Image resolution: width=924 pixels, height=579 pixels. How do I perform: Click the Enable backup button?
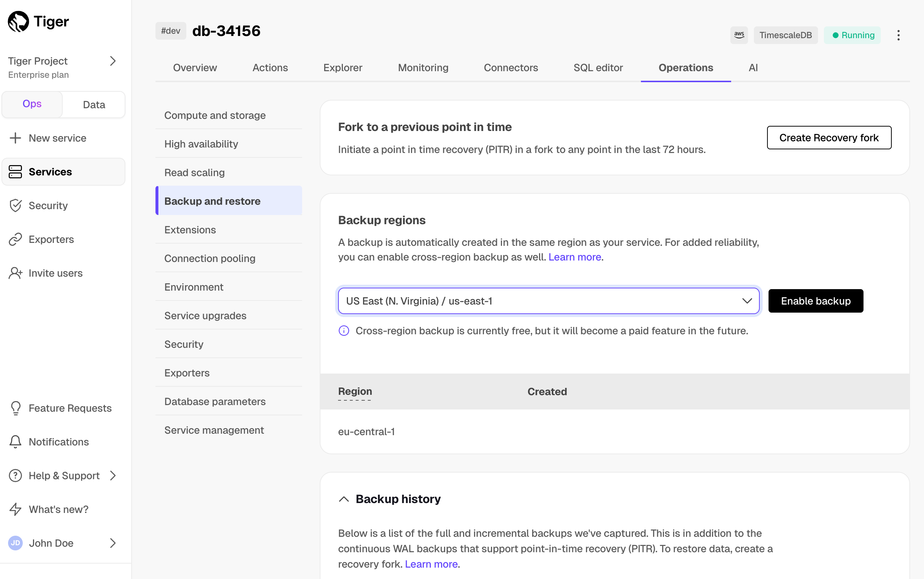tap(815, 301)
